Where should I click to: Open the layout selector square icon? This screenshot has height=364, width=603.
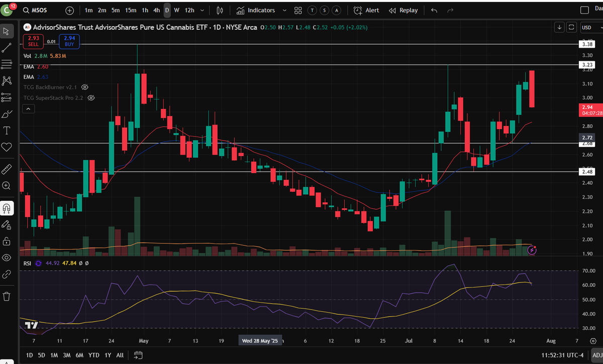pos(584,10)
